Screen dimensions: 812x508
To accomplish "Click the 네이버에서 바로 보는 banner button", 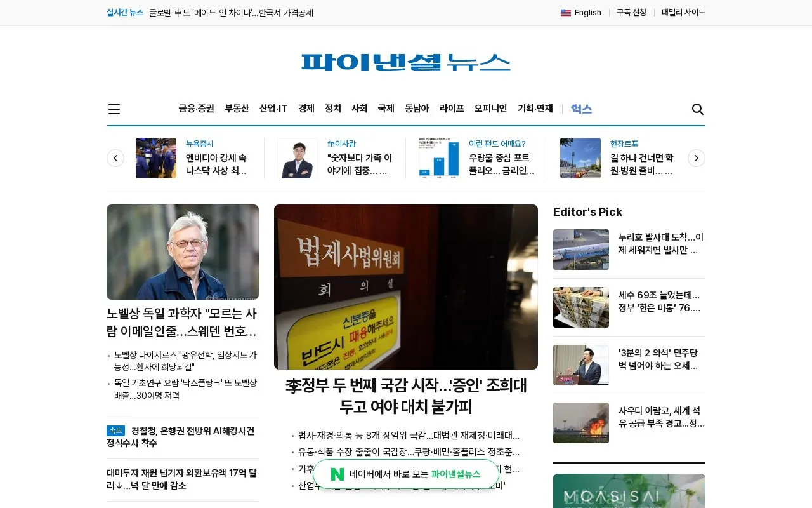I will 406,474.
